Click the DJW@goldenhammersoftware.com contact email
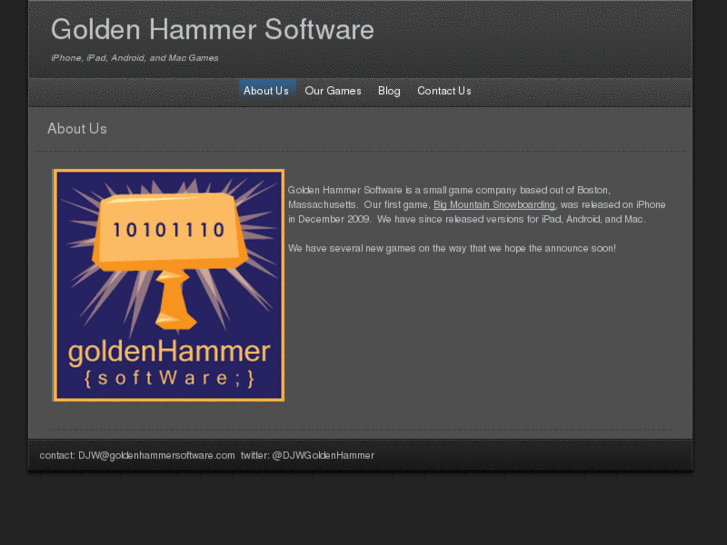This screenshot has height=545, width=727. click(x=157, y=455)
